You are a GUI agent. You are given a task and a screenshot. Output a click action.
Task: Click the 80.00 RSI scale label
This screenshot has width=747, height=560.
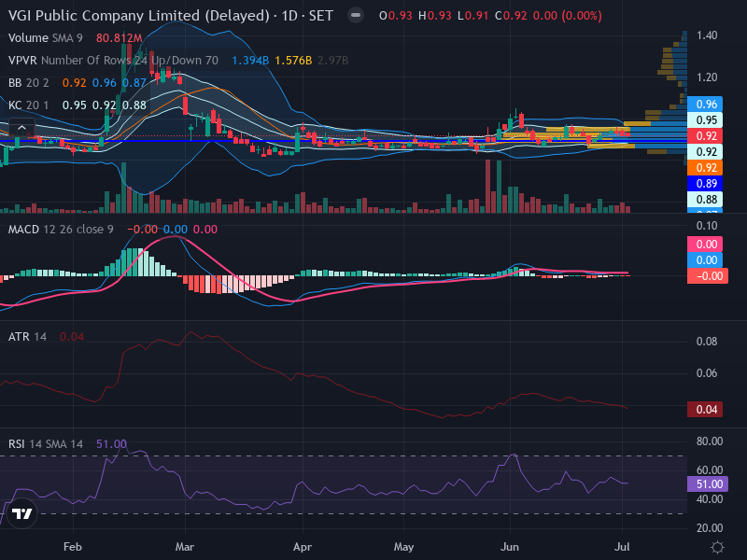710,441
